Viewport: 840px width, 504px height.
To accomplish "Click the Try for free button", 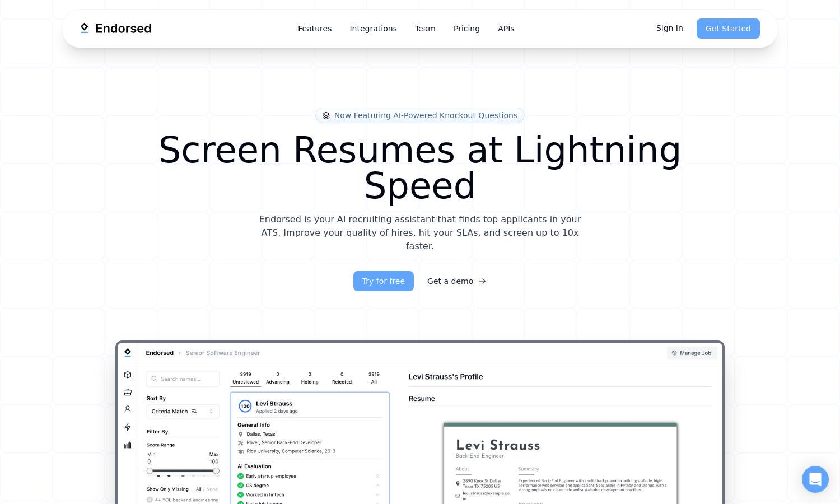I will pos(384,281).
